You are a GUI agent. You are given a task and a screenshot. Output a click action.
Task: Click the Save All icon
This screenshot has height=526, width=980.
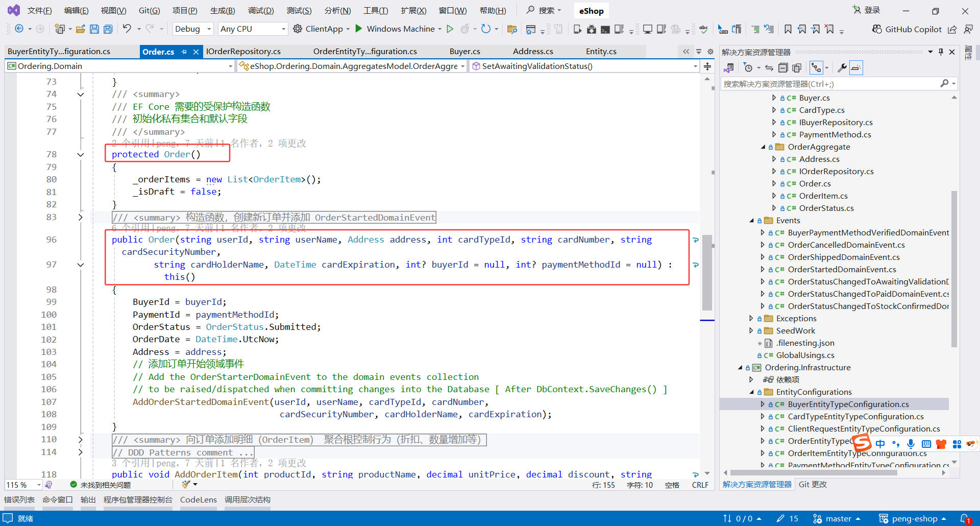click(108, 29)
